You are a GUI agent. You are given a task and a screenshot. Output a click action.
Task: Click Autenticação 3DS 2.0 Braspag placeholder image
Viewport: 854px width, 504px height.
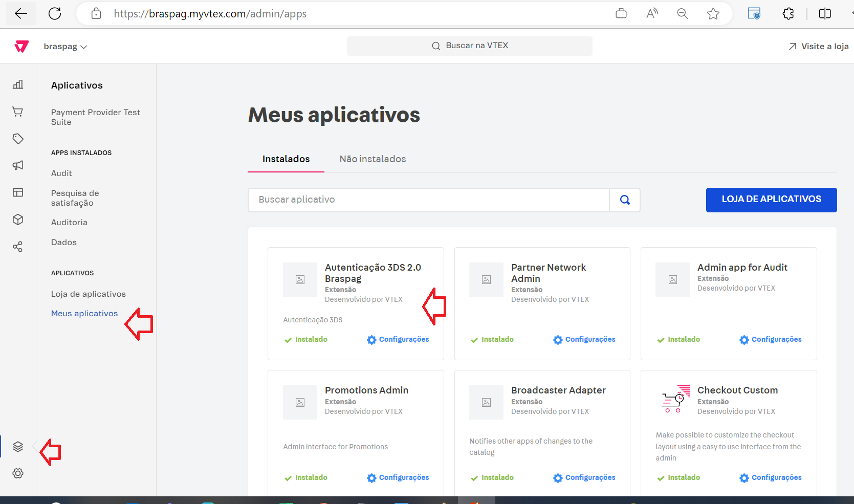click(300, 280)
